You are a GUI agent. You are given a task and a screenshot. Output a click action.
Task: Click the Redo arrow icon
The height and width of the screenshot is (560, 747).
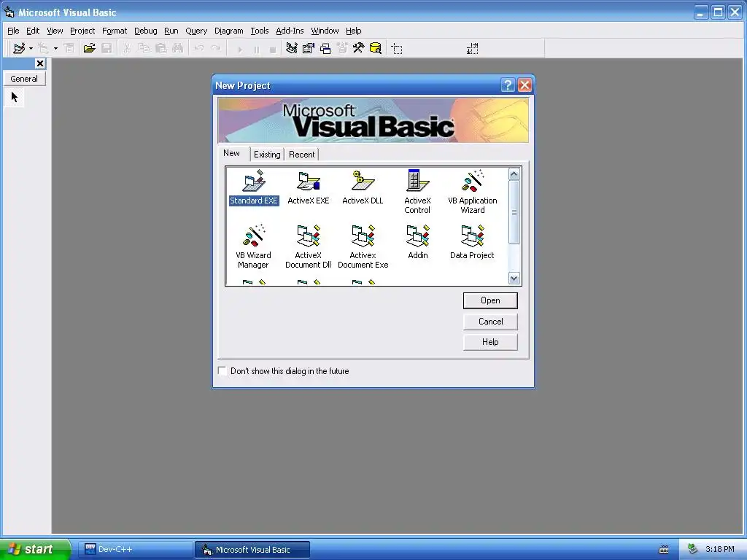(x=216, y=48)
